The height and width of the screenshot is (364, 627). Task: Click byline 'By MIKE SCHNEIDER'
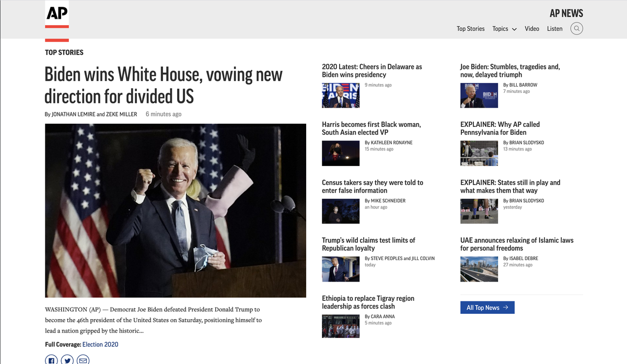point(385,201)
